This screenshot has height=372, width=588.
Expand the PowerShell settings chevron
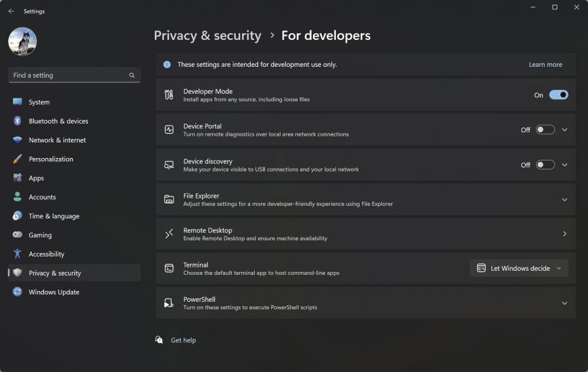pyautogui.click(x=564, y=303)
